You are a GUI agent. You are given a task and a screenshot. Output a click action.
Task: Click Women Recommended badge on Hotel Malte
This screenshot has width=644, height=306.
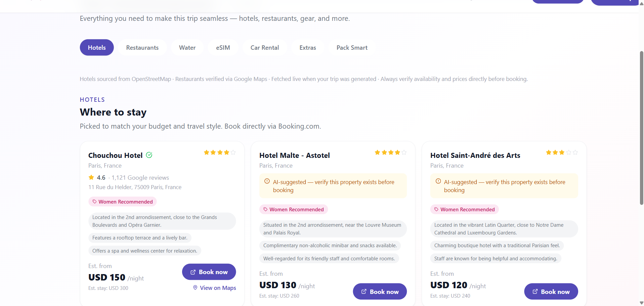click(294, 209)
